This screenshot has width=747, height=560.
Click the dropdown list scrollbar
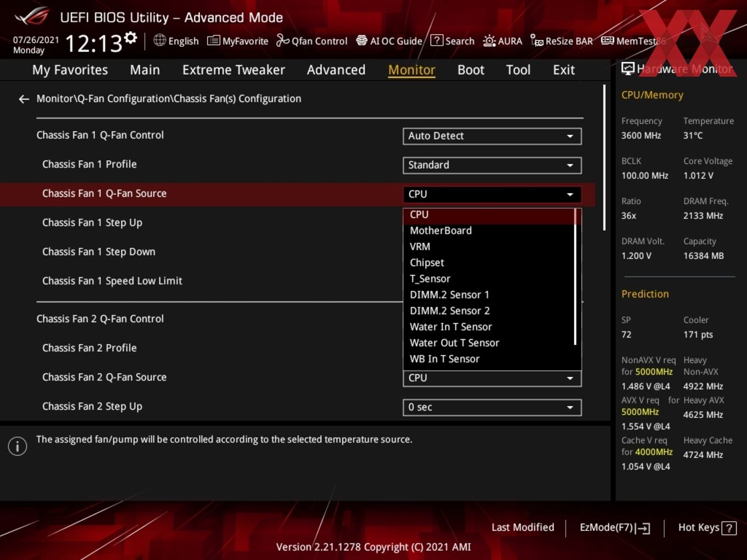click(x=576, y=277)
